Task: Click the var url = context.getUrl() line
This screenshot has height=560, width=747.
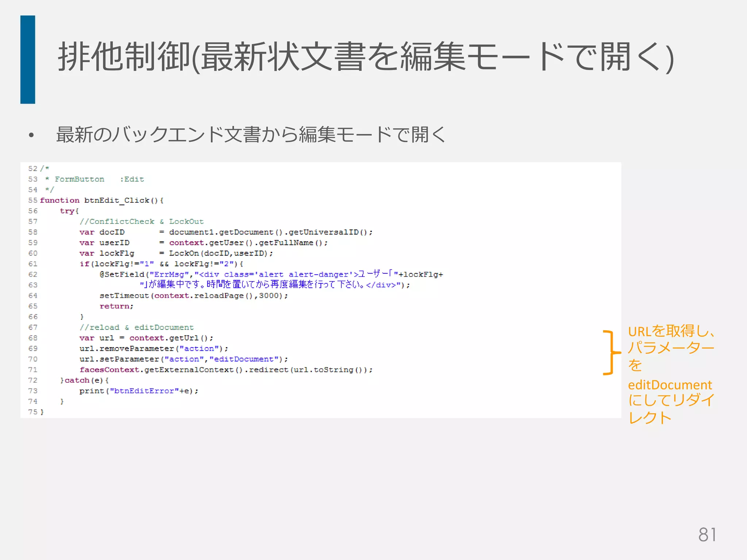Action: [x=146, y=338]
